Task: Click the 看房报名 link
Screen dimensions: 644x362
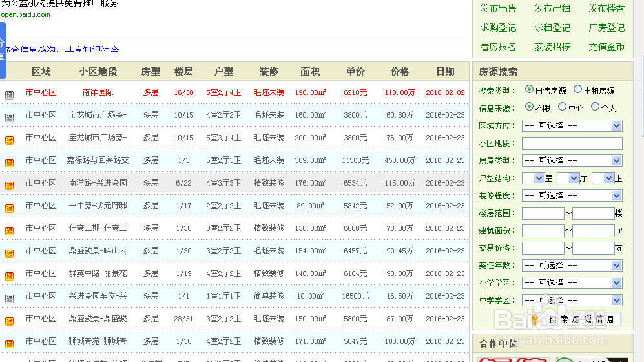Action: coord(498,47)
